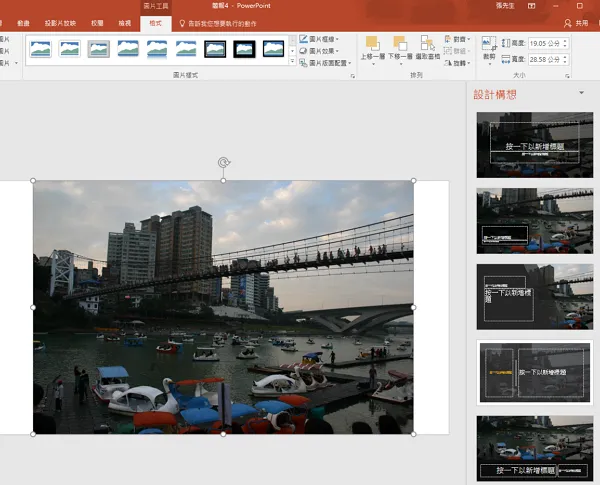This screenshot has width=600, height=485.
Task: Switch to the View (檢視) tab
Action: [x=124, y=23]
